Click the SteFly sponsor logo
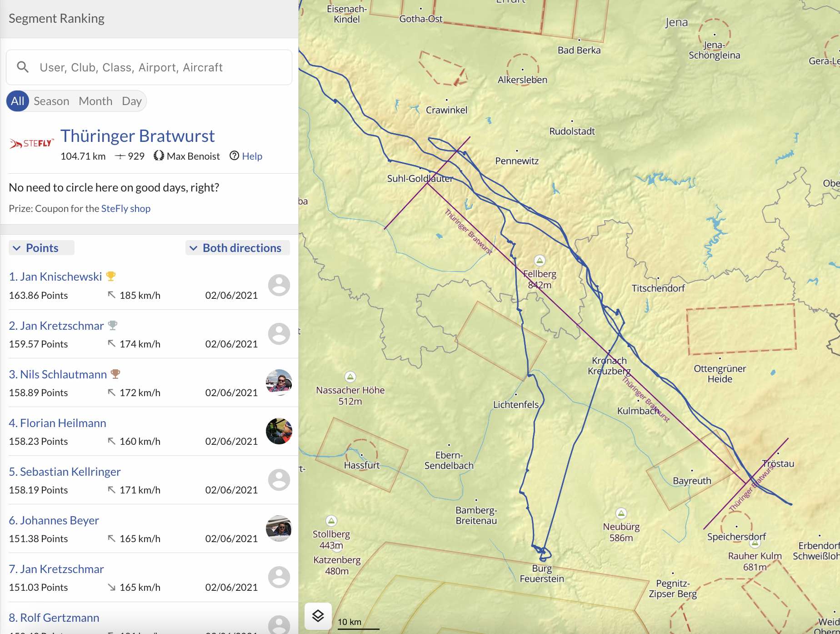840x634 pixels. 32,144
